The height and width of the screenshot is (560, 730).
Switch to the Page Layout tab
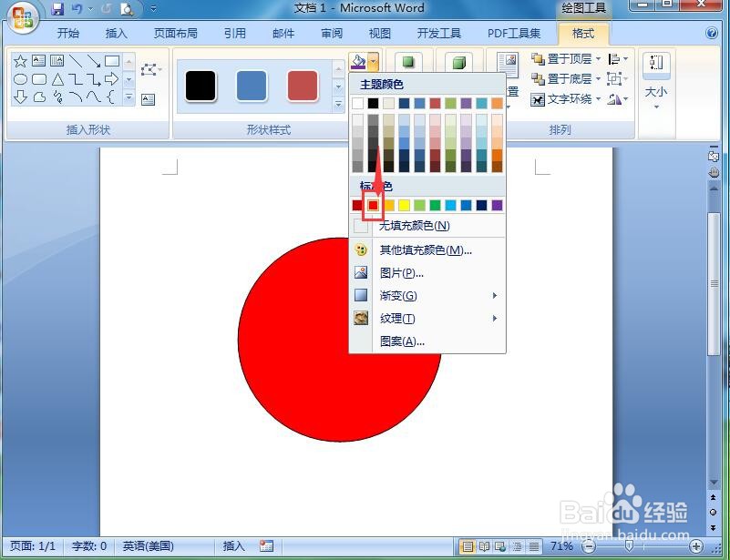(x=176, y=34)
